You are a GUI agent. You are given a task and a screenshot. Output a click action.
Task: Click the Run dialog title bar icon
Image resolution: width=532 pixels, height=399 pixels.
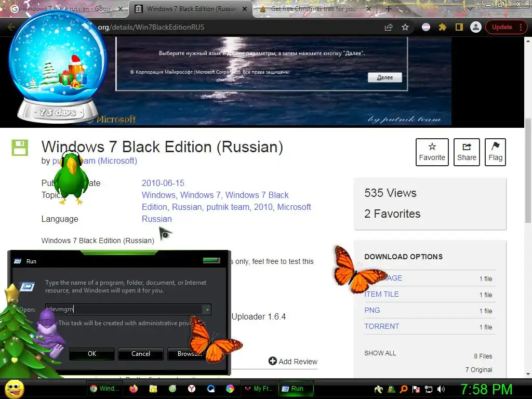click(18, 261)
